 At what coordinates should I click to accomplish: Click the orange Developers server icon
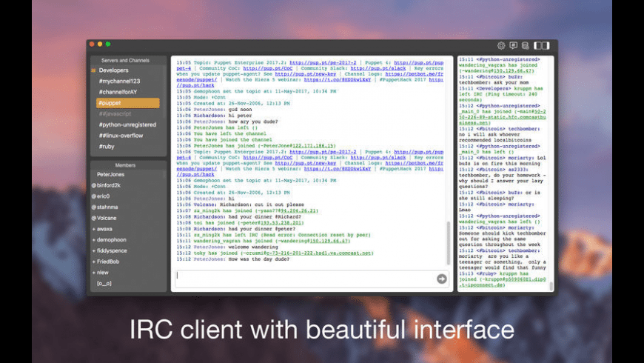coord(93,70)
